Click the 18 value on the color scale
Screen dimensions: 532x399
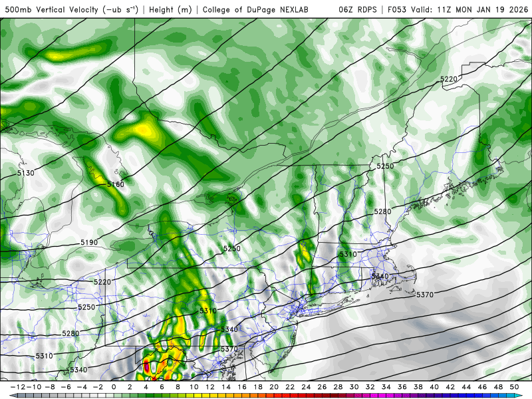point(258,387)
